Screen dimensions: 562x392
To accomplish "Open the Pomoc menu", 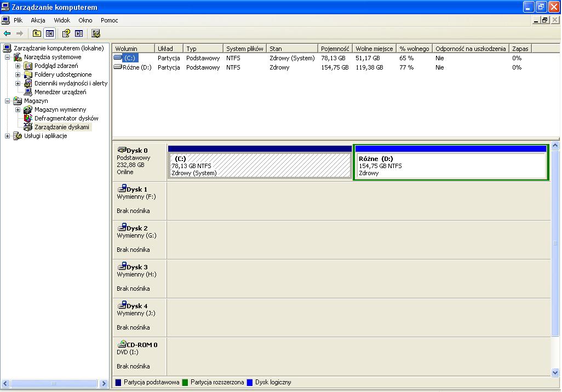I will click(x=110, y=20).
